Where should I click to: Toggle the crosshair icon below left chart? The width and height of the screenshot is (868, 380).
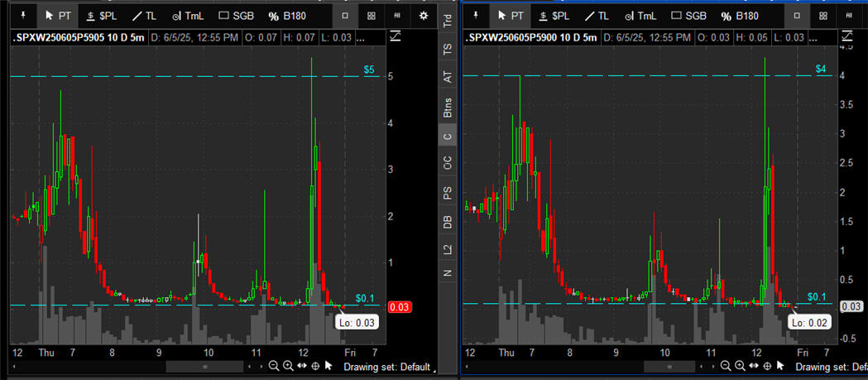pyautogui.click(x=315, y=366)
